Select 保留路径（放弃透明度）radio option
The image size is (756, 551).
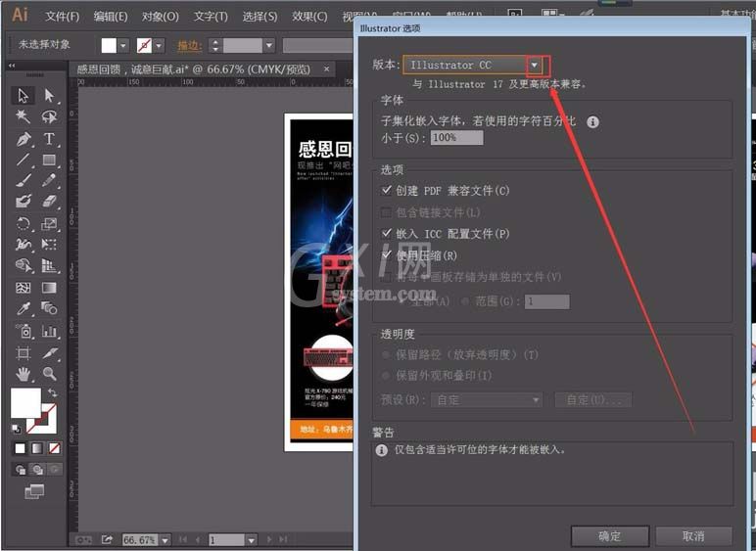pyautogui.click(x=386, y=355)
